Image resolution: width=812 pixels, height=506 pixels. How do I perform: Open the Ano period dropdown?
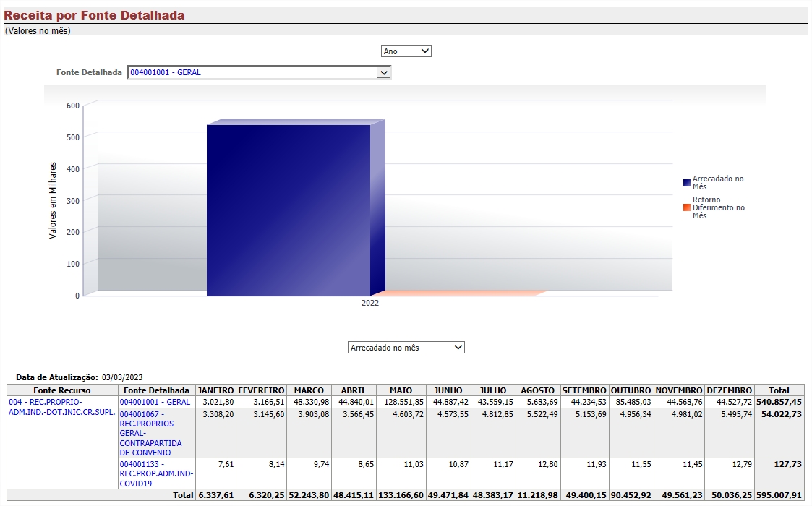tap(406, 51)
